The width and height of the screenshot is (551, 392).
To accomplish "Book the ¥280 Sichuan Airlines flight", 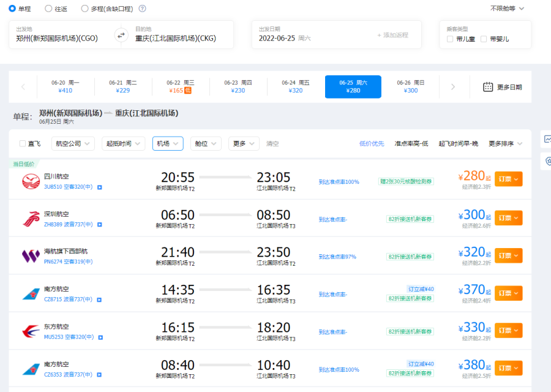I will (508, 179).
